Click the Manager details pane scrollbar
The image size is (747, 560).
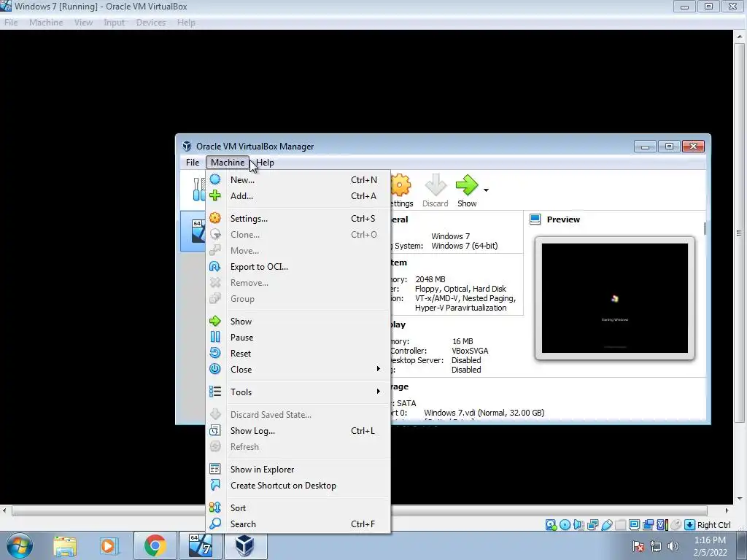click(x=705, y=228)
